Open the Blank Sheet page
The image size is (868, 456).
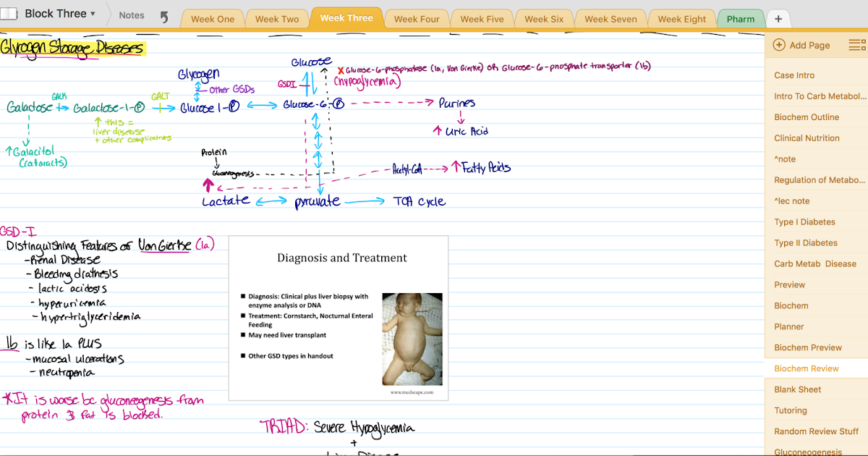click(x=797, y=389)
